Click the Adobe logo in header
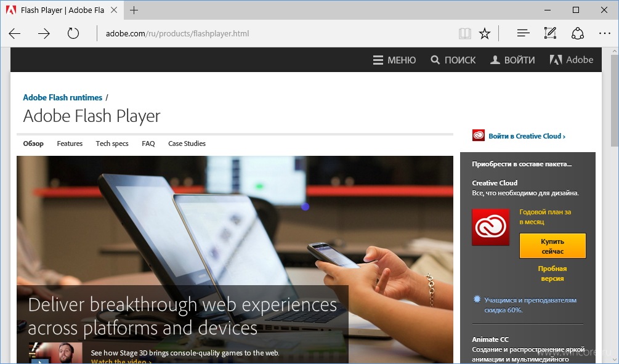This screenshot has width=619, height=364. point(571,60)
